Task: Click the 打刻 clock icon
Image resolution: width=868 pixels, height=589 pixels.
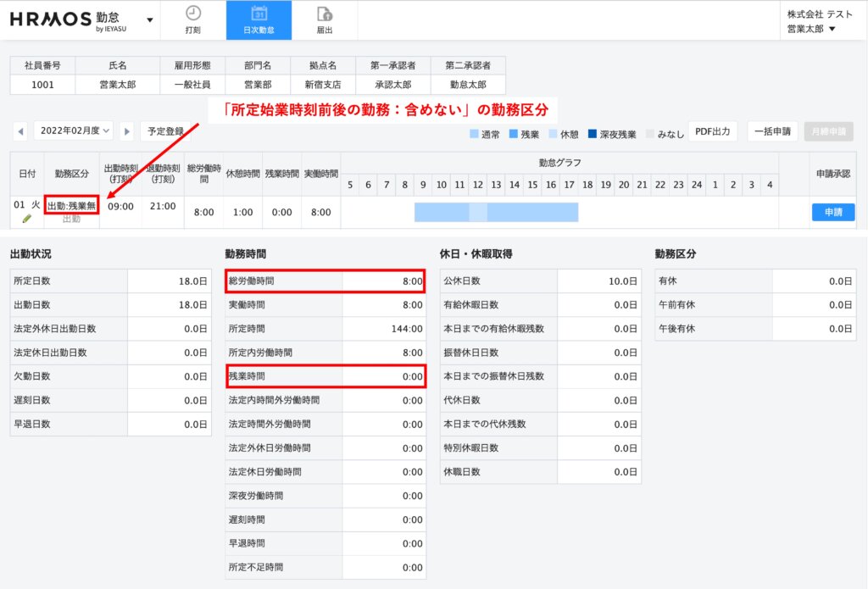Action: 193,14
